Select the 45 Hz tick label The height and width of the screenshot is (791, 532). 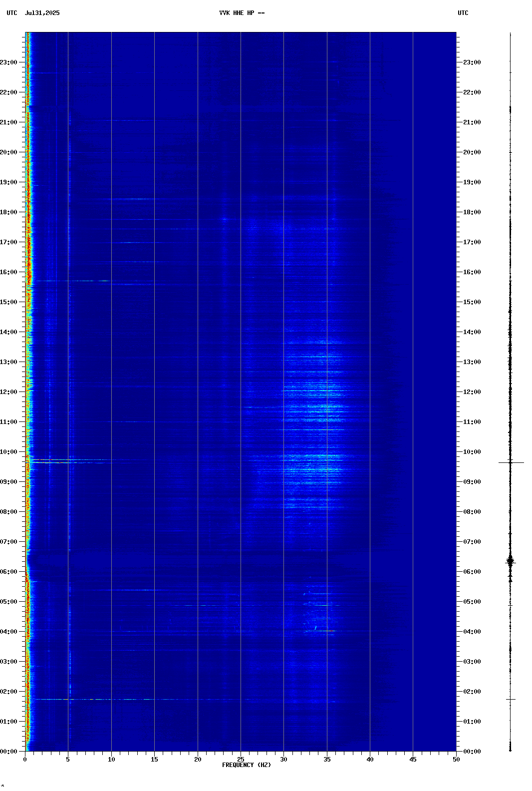click(x=413, y=760)
